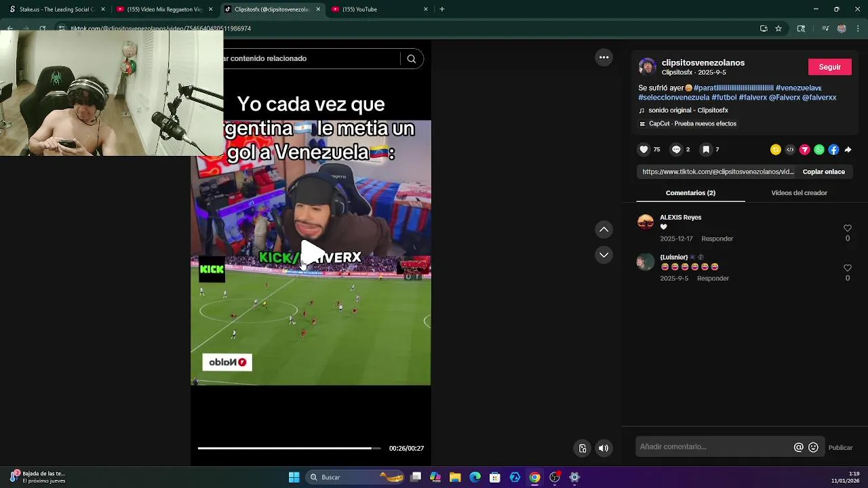Open the #futbol hashtag
The height and width of the screenshot is (488, 868).
coord(724,98)
